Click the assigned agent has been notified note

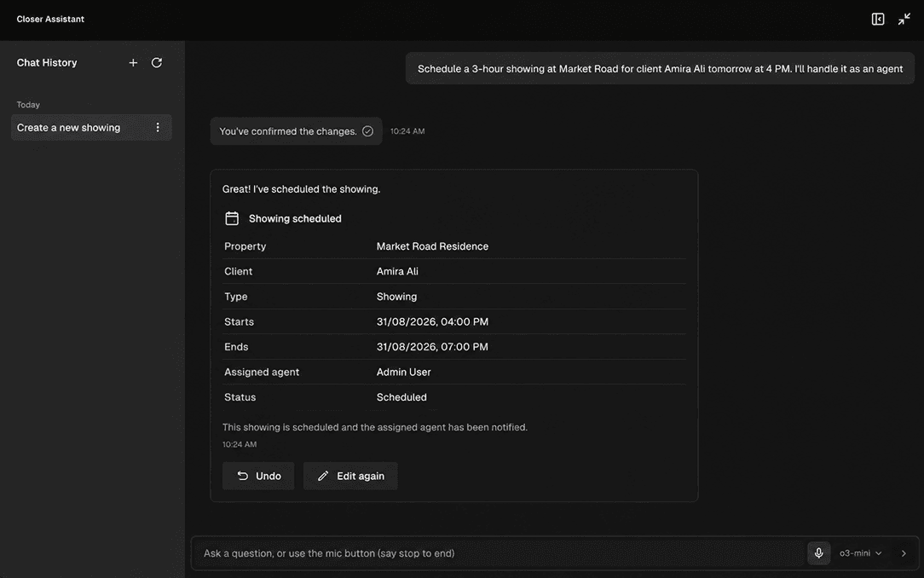(375, 427)
